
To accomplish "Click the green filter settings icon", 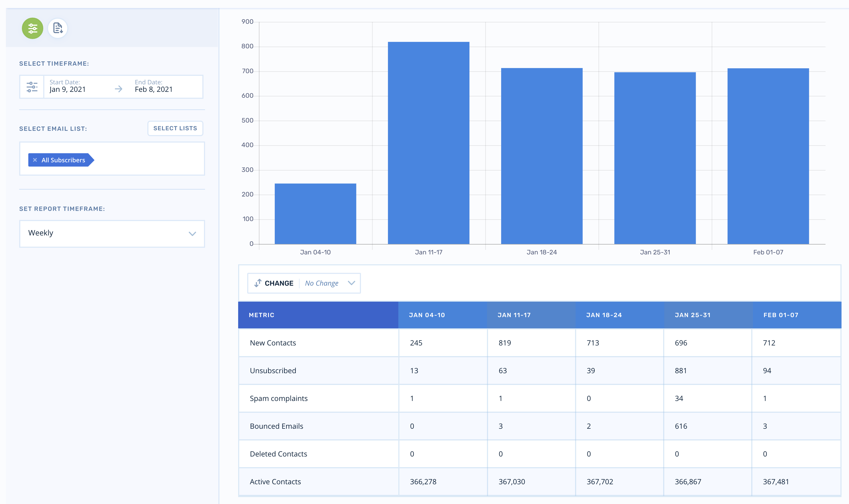I will (32, 28).
